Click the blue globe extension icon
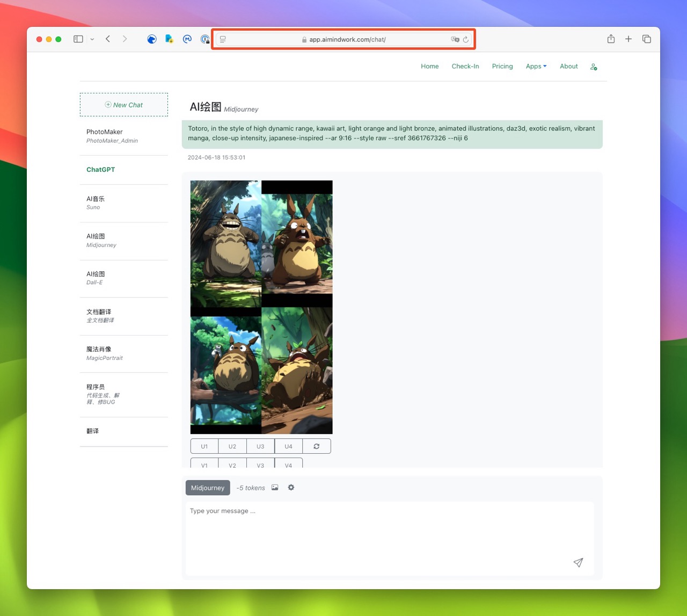The width and height of the screenshot is (687, 616). tap(152, 39)
